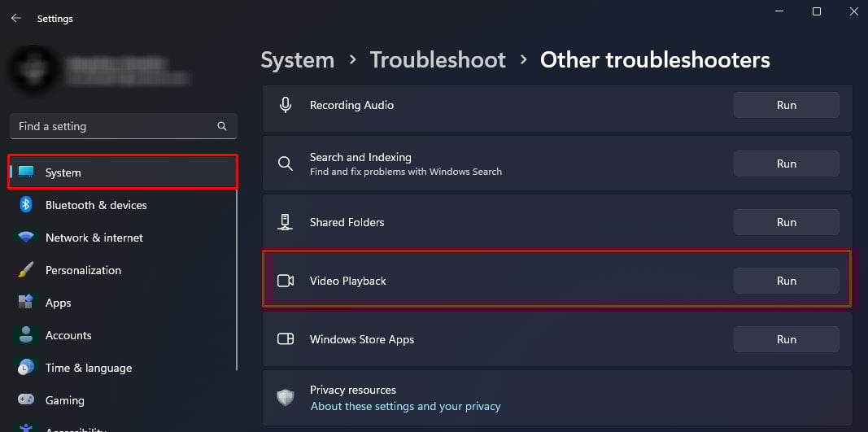Click the Network & internet wifi icon

(26, 238)
